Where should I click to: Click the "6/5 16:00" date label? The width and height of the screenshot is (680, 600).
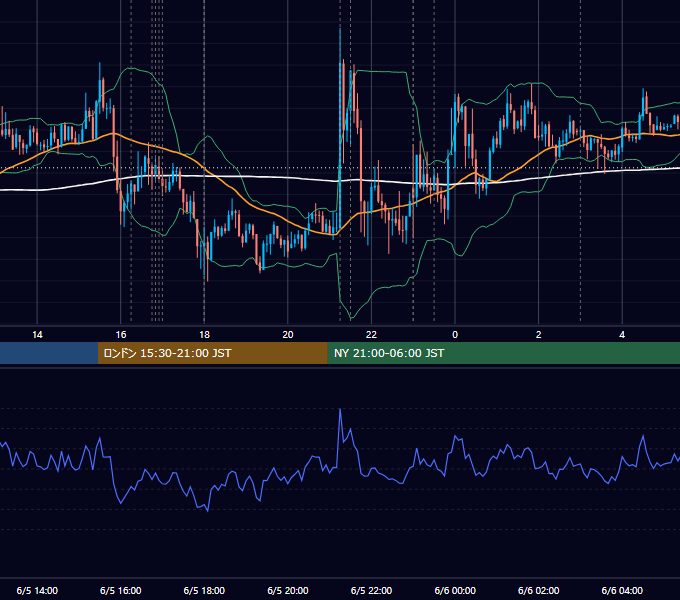(x=121, y=590)
